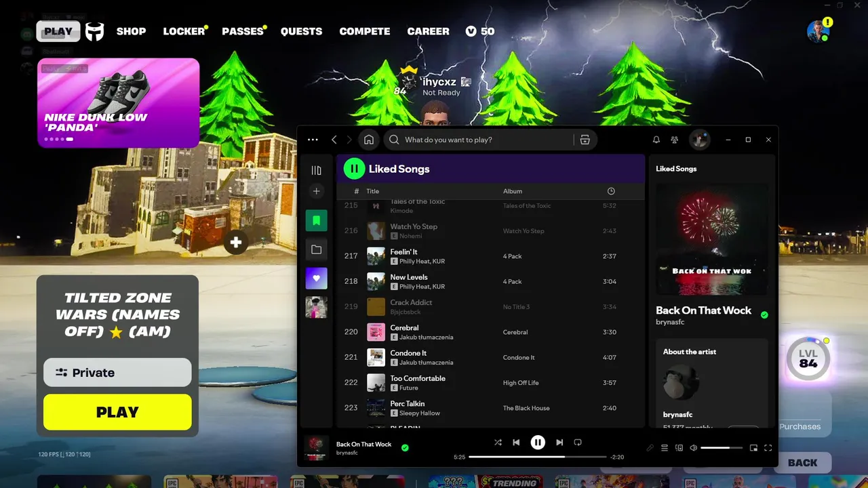Open album link High Off Life
The height and width of the screenshot is (488, 868).
pos(521,383)
